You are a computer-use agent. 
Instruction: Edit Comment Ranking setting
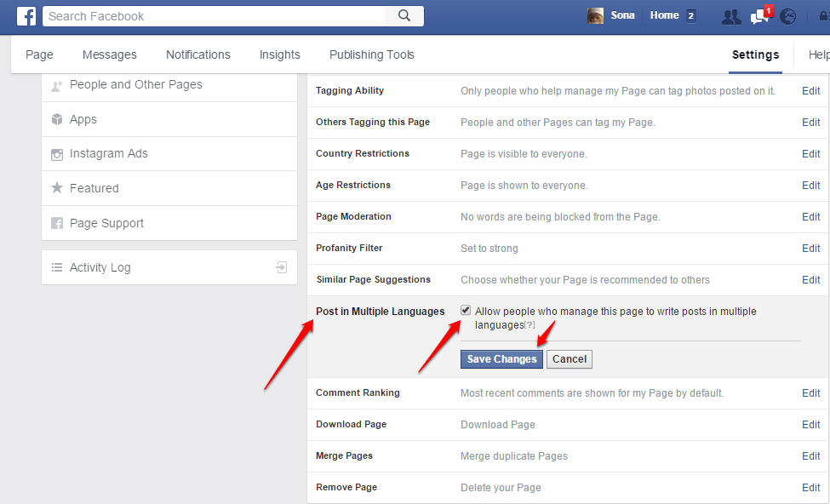(x=811, y=392)
